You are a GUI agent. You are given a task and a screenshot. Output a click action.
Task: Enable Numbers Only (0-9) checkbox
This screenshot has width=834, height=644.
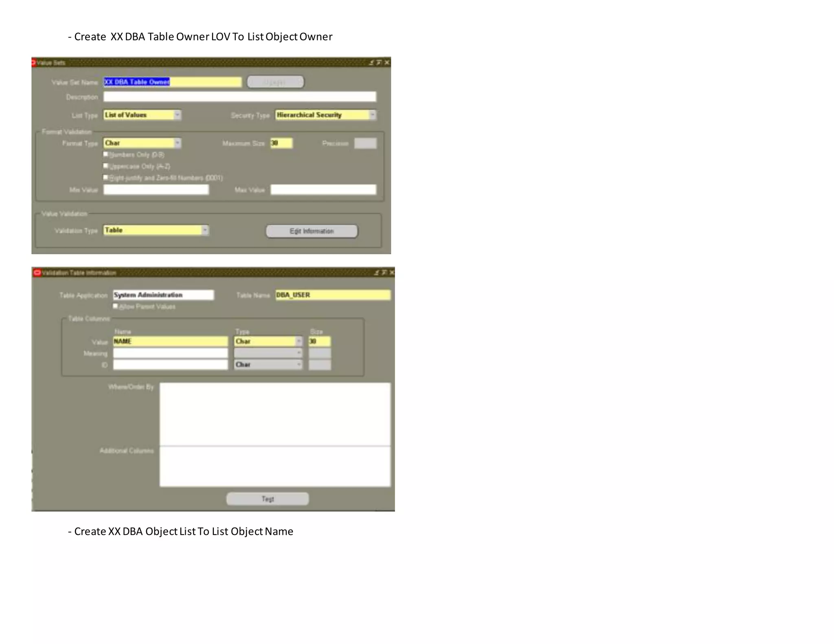click(x=106, y=154)
